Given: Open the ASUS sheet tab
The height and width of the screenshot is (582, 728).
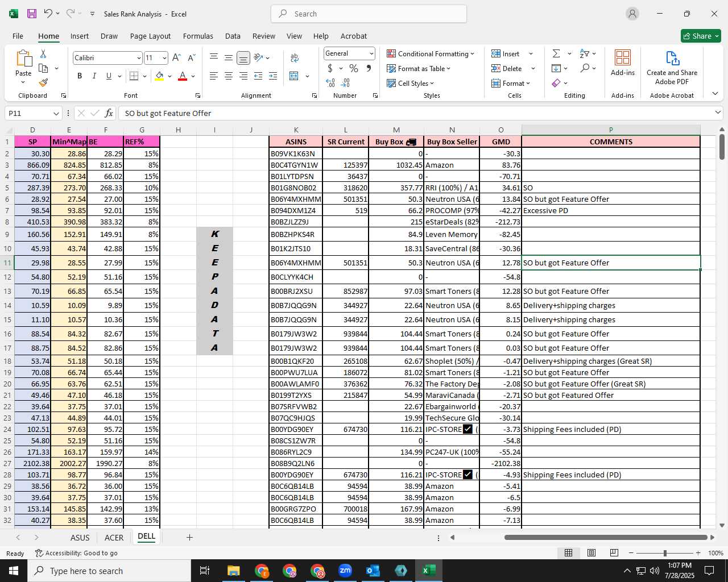Looking at the screenshot, I should (x=80, y=537).
